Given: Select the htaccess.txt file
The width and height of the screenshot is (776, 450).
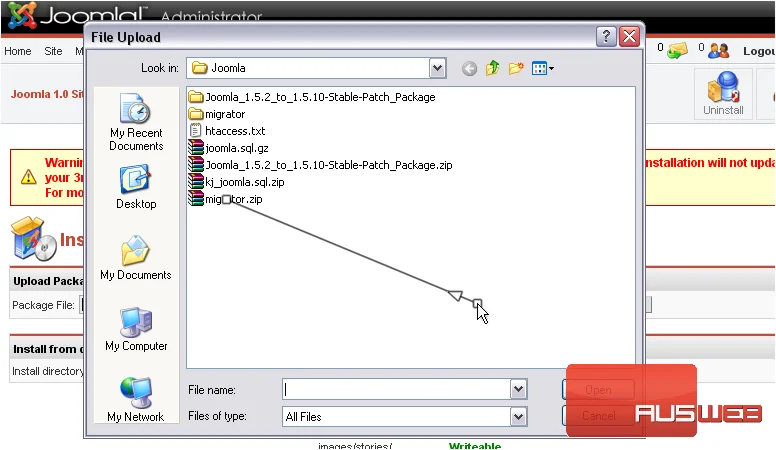Looking at the screenshot, I should point(227,131).
